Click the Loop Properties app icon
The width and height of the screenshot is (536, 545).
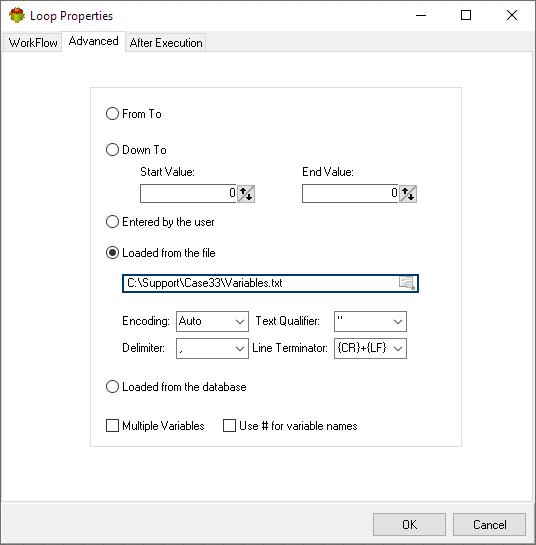(x=17, y=15)
